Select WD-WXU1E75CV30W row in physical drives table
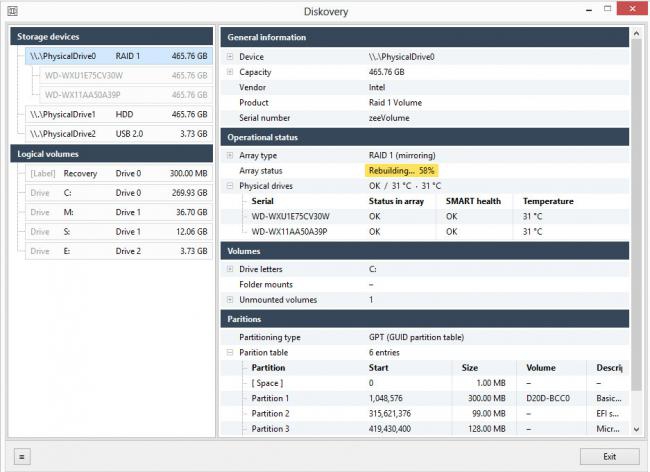The image size is (650, 472). [424, 216]
